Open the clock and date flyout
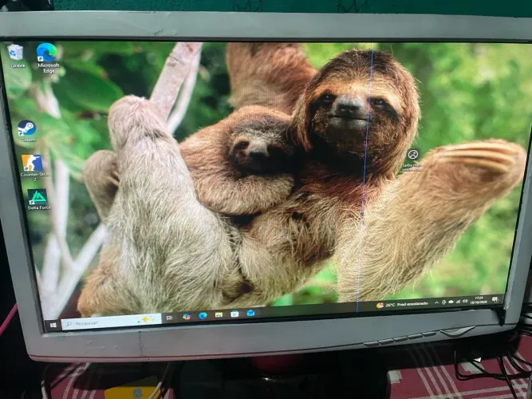532x399 pixels. coord(479,300)
